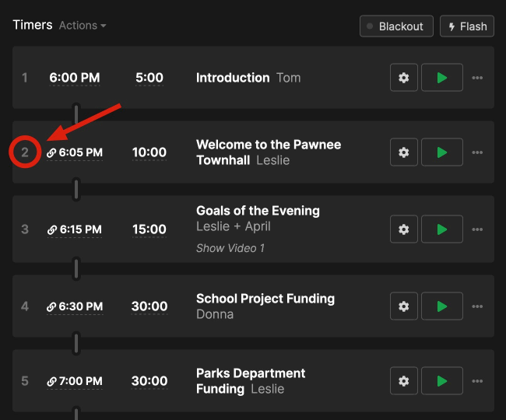Click the link icon beside 6:05 PM

[51, 152]
